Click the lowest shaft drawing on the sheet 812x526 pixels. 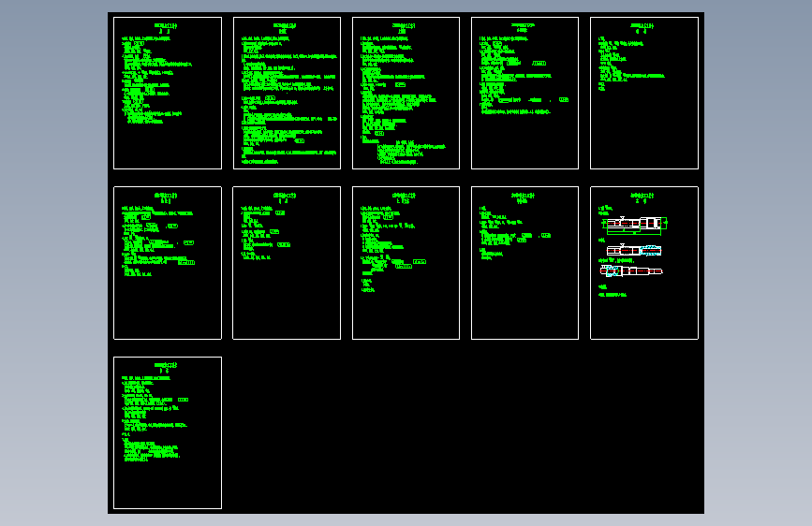point(631,270)
